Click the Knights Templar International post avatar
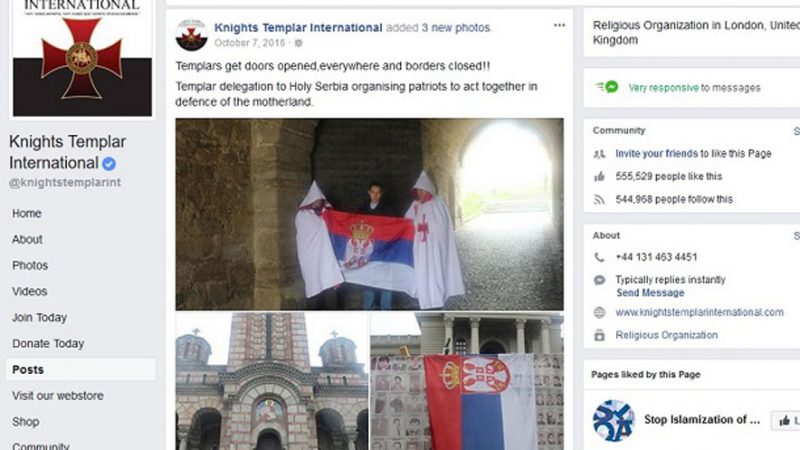800x450 pixels. point(191,35)
